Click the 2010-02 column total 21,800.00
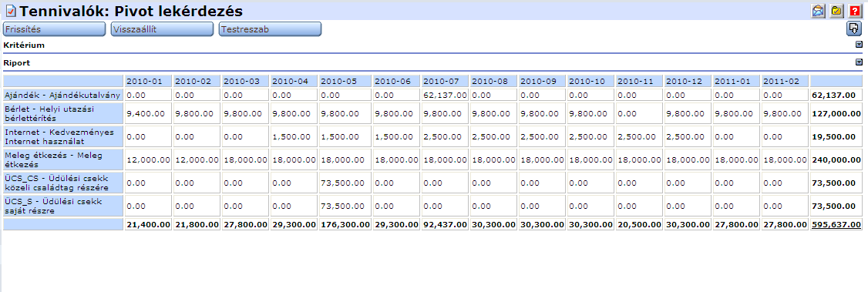 pos(197,224)
